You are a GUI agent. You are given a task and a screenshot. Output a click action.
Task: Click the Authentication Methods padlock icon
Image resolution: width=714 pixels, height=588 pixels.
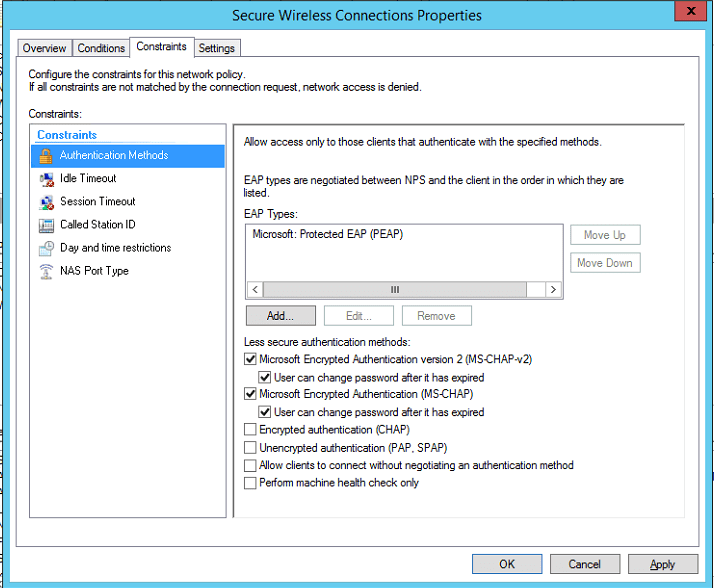point(46,156)
